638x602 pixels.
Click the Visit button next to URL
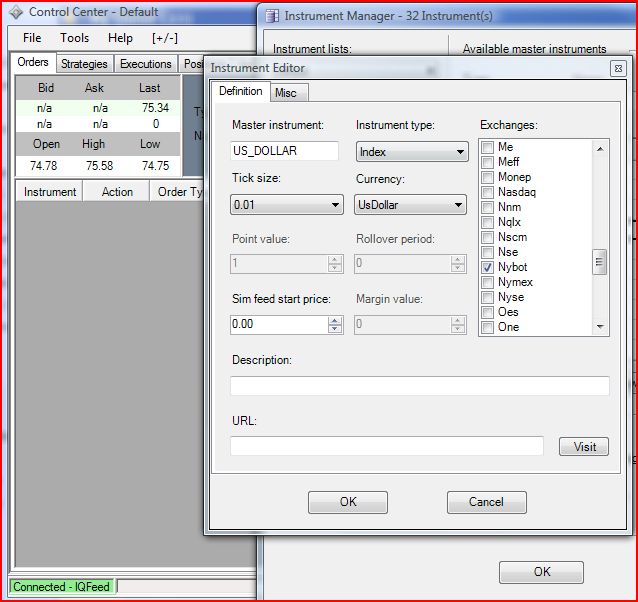[584, 447]
